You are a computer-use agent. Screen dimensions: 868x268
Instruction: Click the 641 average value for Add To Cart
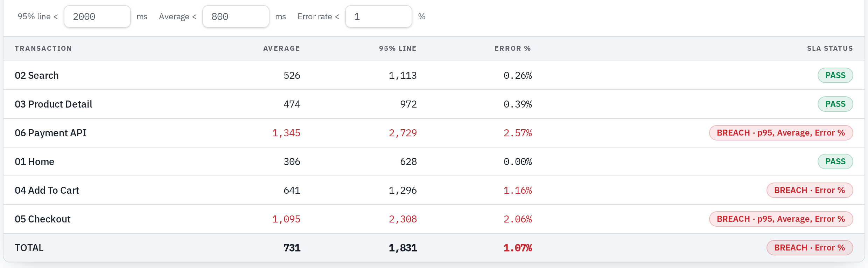tap(292, 191)
